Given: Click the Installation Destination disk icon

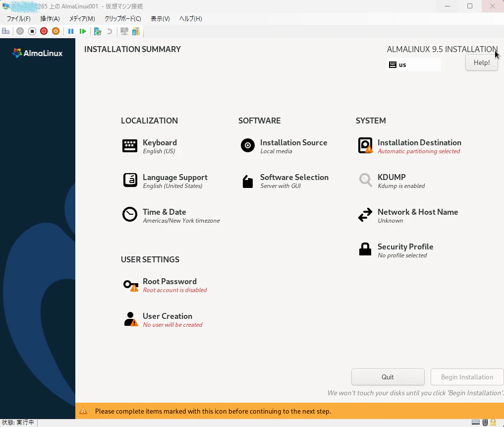Looking at the screenshot, I should tap(365, 145).
